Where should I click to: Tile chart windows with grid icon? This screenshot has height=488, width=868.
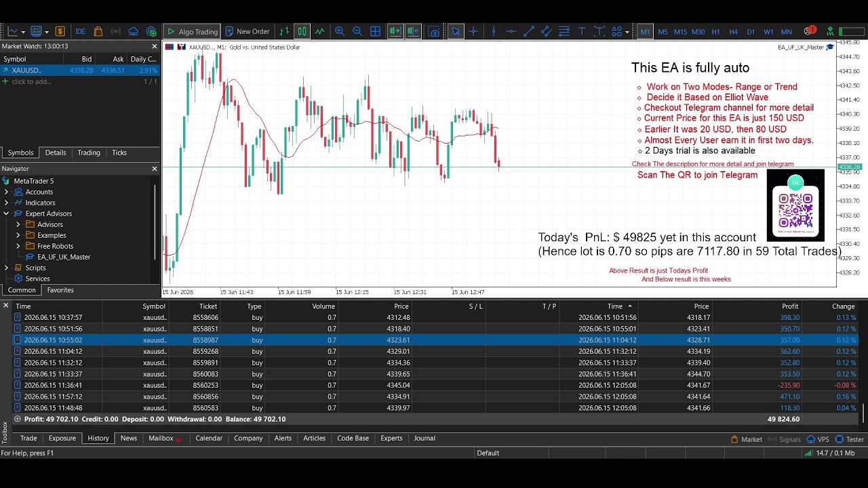(375, 31)
